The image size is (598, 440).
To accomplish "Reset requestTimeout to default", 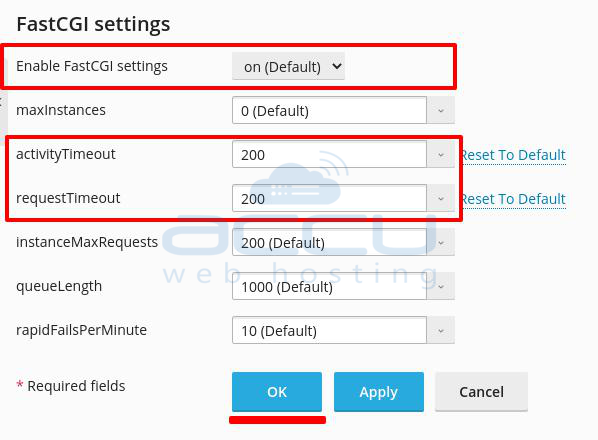I will click(x=514, y=199).
